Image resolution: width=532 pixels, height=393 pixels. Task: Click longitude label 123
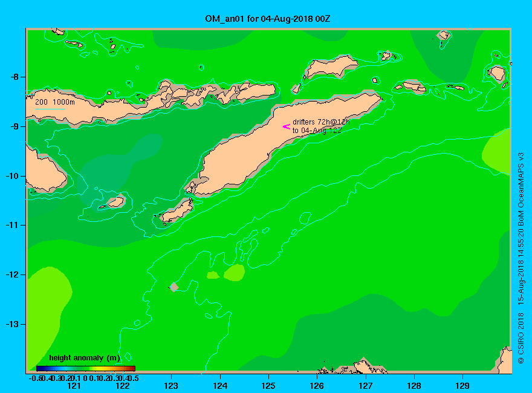(x=171, y=386)
